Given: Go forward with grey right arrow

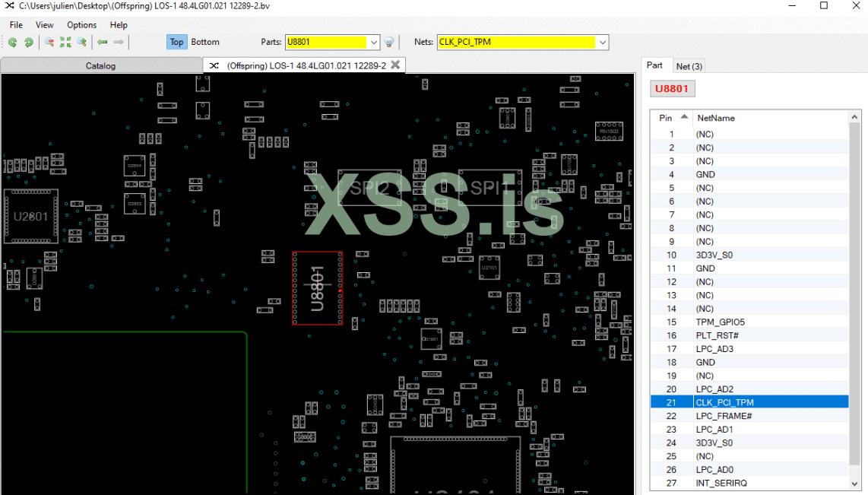Looking at the screenshot, I should pos(119,42).
